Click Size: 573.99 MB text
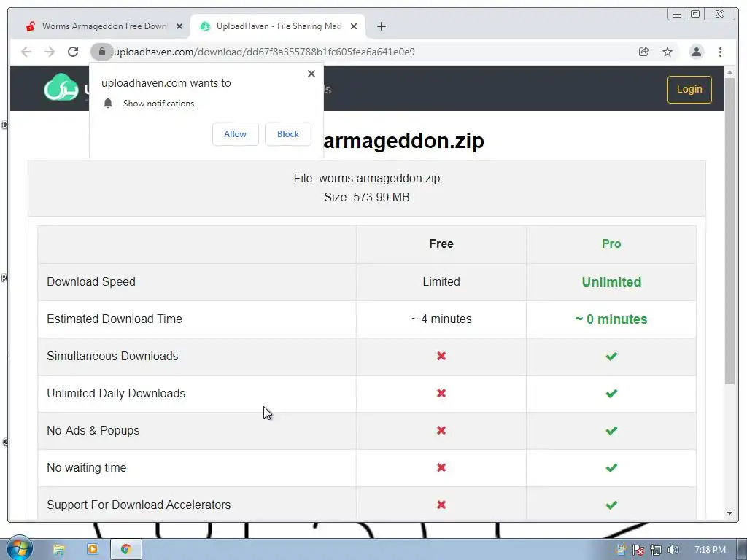The width and height of the screenshot is (747, 560). pyautogui.click(x=367, y=197)
